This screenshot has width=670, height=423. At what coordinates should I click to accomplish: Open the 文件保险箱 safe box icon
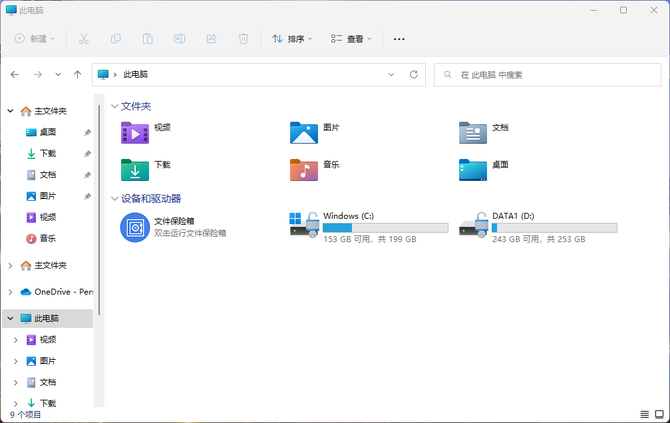click(134, 227)
